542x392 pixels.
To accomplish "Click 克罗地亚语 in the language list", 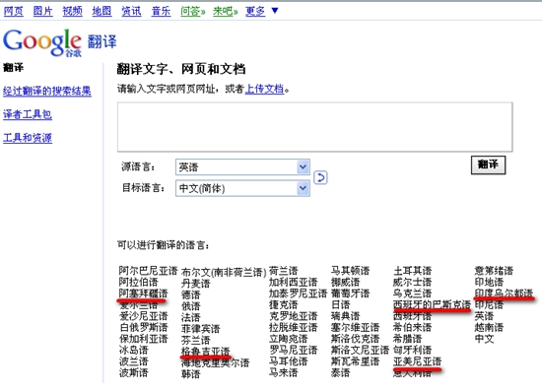I will coord(293,316).
